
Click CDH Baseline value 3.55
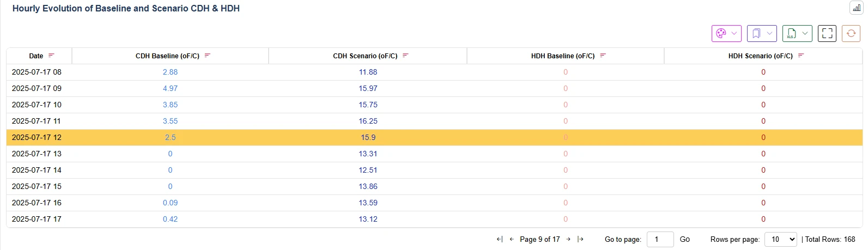[170, 121]
